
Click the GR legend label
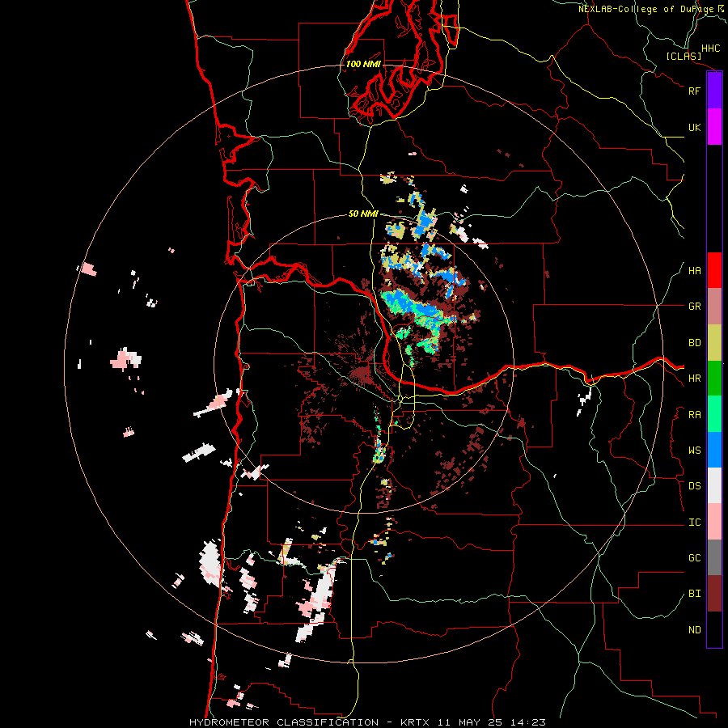(694, 307)
